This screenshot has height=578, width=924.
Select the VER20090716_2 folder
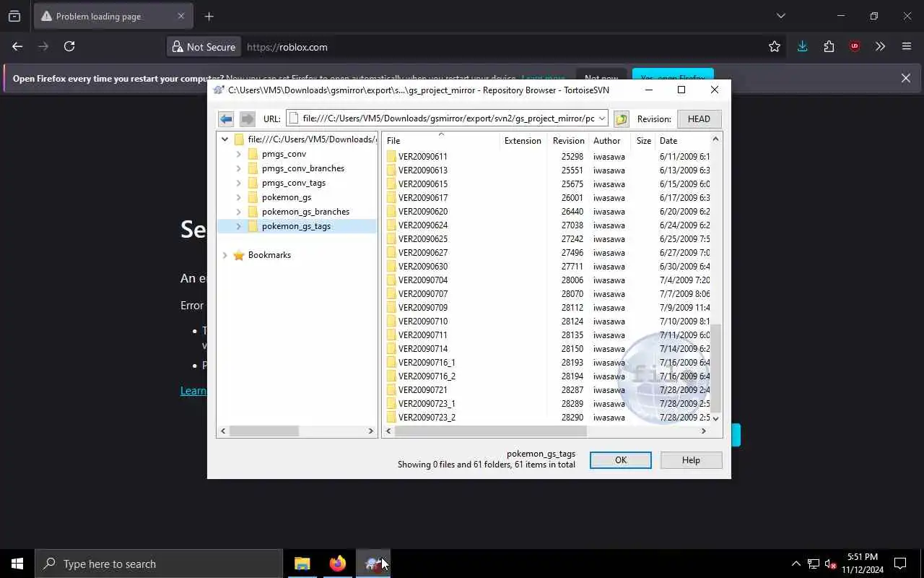[x=427, y=376]
